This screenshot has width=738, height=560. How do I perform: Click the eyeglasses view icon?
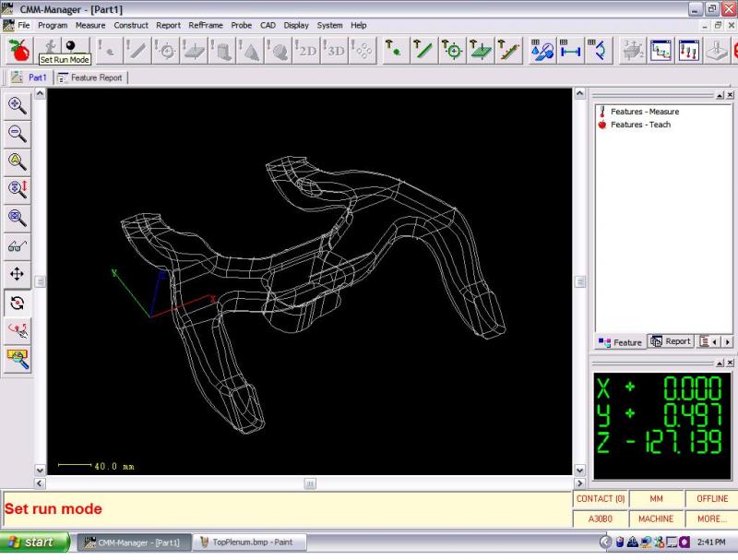click(x=17, y=245)
